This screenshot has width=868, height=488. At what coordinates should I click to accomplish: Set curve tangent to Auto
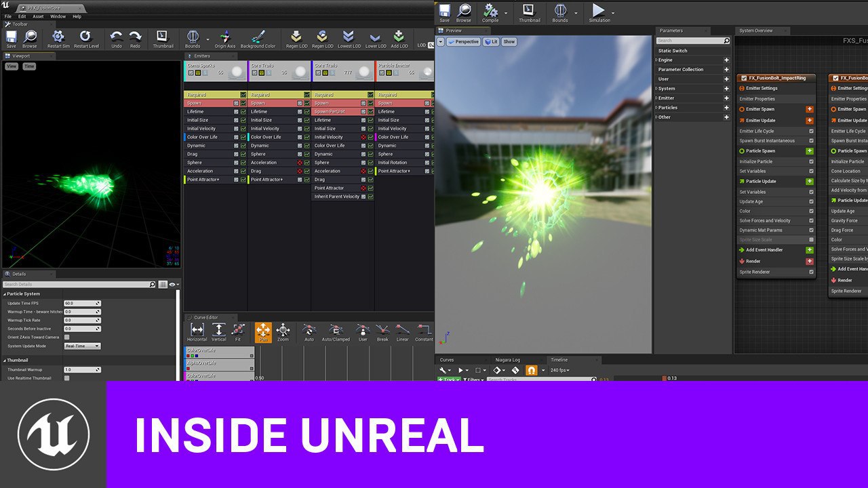click(x=309, y=332)
